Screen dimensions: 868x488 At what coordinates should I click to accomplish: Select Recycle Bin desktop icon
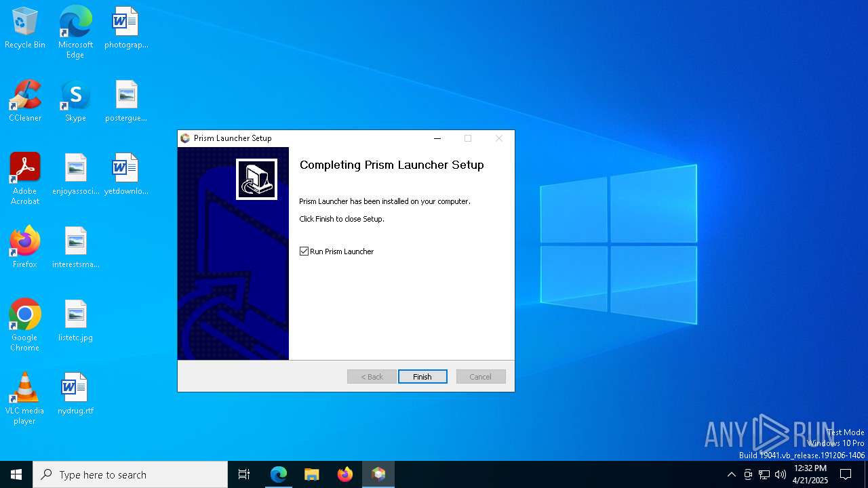pos(25,28)
